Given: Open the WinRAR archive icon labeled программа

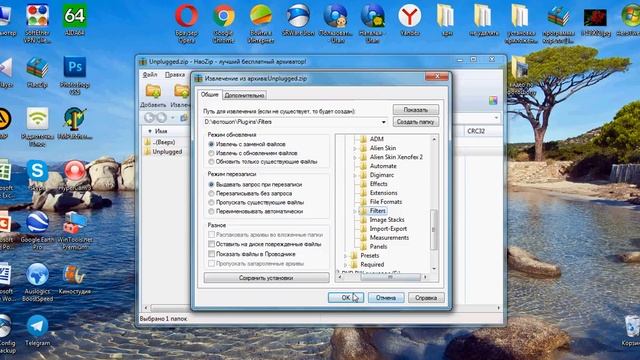Looking at the screenshot, I should (x=558, y=16).
